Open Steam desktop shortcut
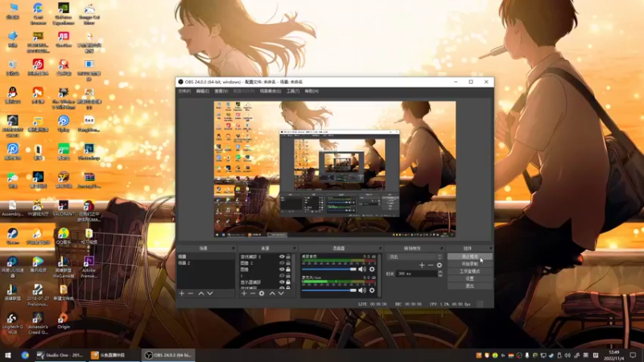The height and width of the screenshot is (362, 644). click(13, 237)
